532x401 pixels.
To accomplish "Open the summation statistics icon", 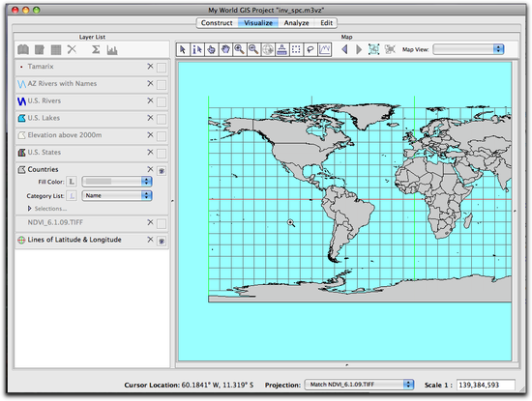I will point(96,50).
